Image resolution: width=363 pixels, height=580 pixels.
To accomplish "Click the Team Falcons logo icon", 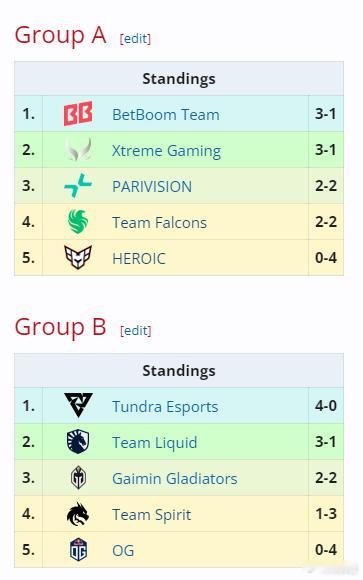I will tap(78, 221).
